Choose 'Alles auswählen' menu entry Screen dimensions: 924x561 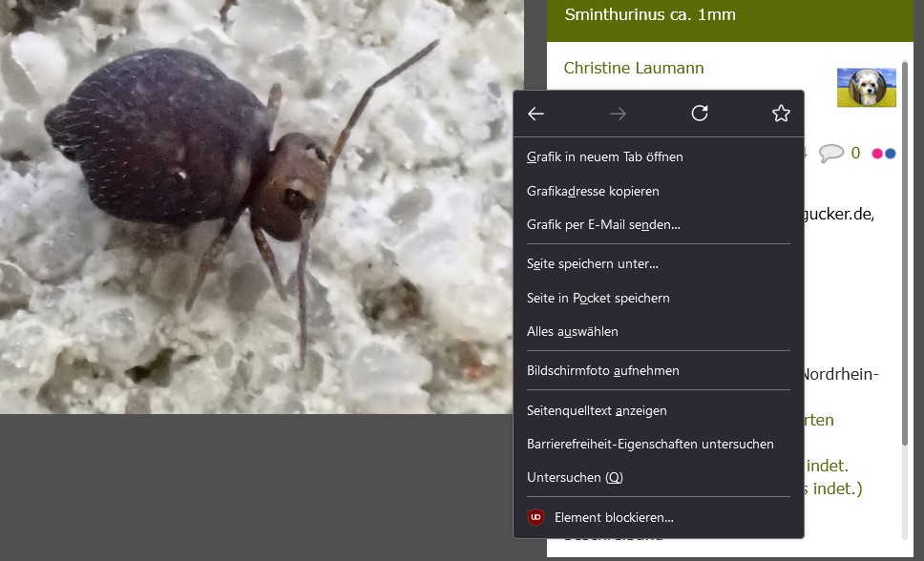click(573, 331)
